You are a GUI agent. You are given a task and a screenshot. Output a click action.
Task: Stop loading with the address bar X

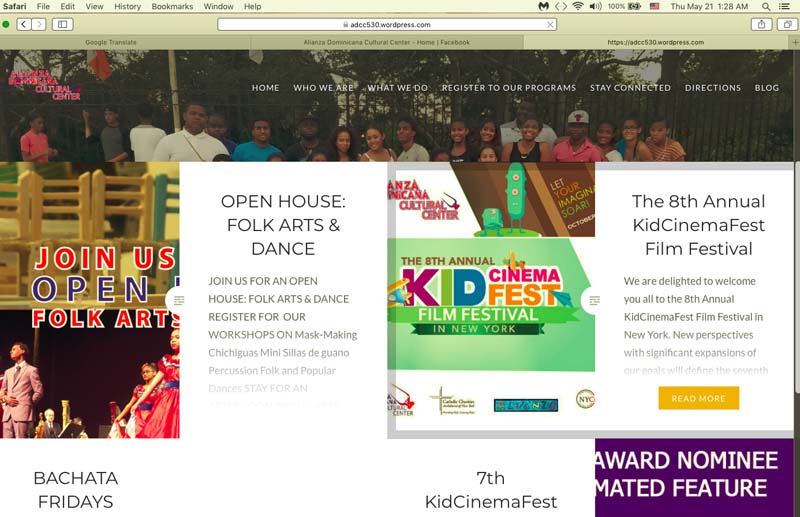tap(550, 24)
